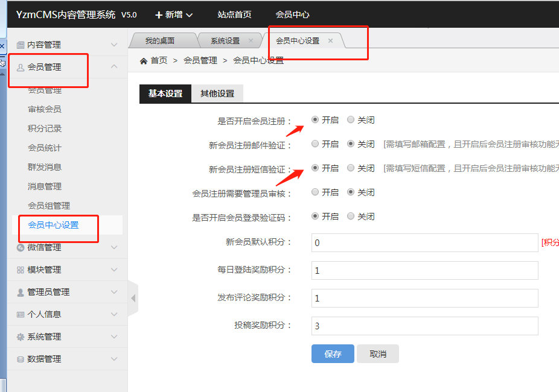
Task: Click the 内容管理 sidebar icon
Action: click(21, 45)
